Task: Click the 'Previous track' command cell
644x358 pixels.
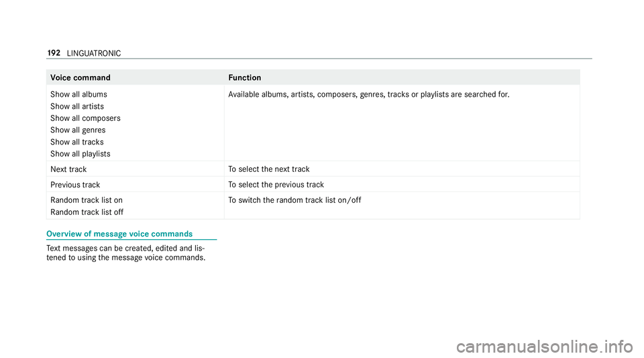Action: coord(75,185)
